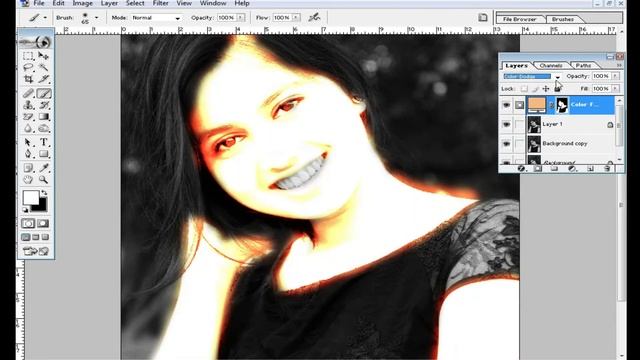Switch to Standard editing mode
Image resolution: width=640 pixels, height=360 pixels.
[28, 223]
